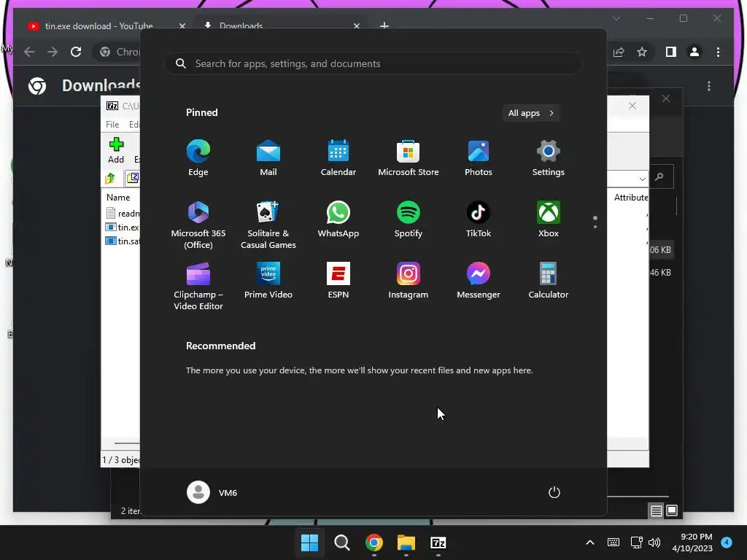Select the readme file in 7-Zip
The height and width of the screenshot is (560, 747).
click(123, 214)
